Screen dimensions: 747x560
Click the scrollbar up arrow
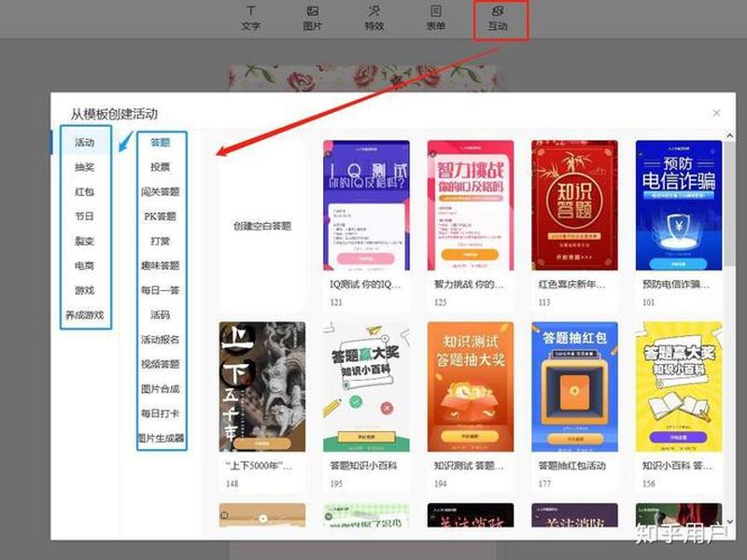[730, 135]
